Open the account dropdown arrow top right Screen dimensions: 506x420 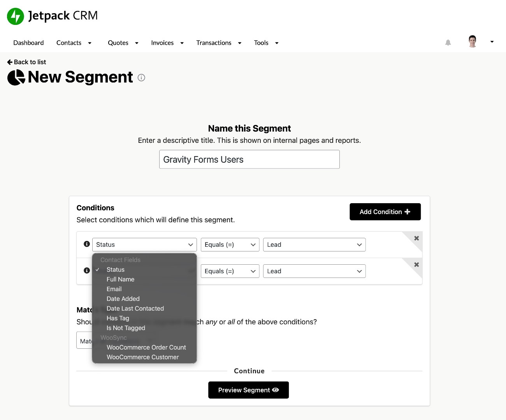(x=492, y=41)
